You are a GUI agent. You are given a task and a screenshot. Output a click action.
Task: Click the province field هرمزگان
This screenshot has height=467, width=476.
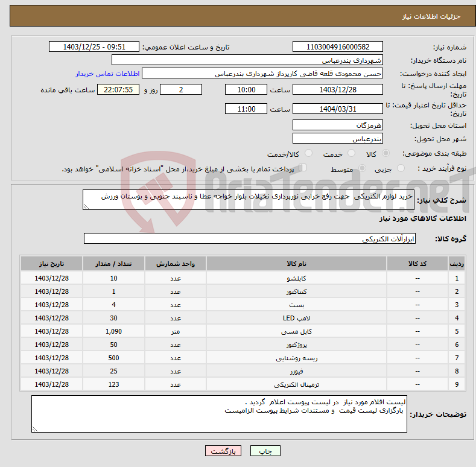338,125
